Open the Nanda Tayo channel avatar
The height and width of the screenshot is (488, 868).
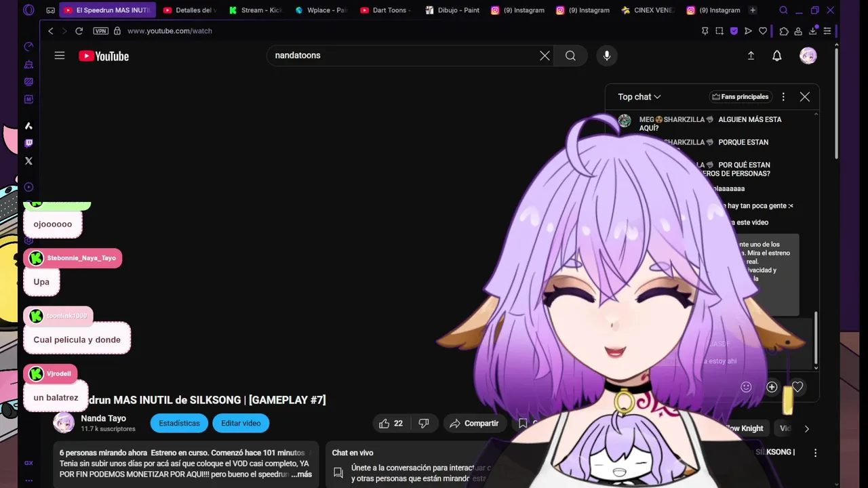[64, 423]
